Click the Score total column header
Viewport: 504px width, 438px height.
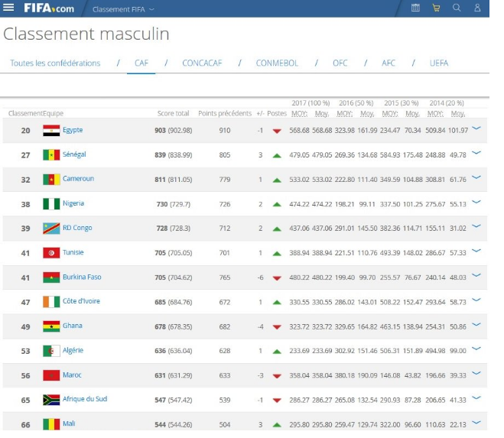point(174,113)
